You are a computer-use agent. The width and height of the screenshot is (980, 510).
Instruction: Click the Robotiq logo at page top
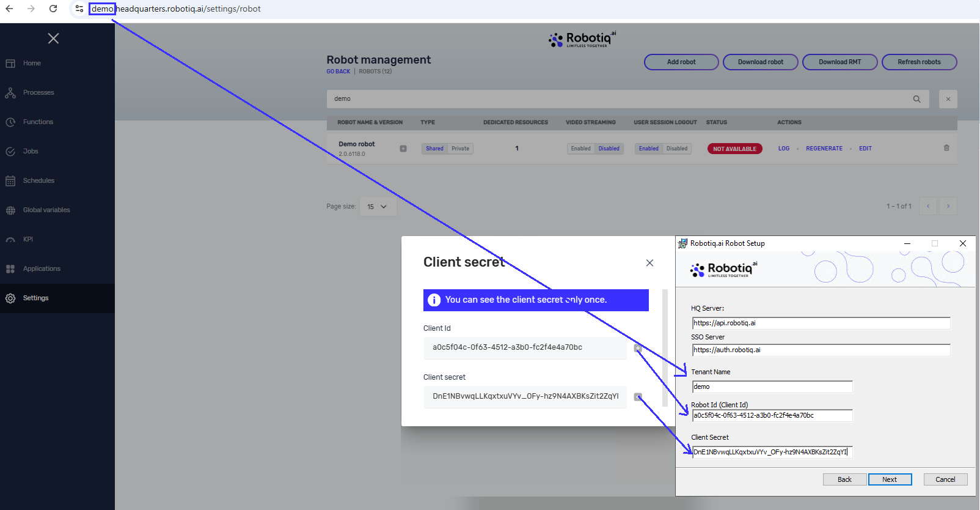point(582,40)
